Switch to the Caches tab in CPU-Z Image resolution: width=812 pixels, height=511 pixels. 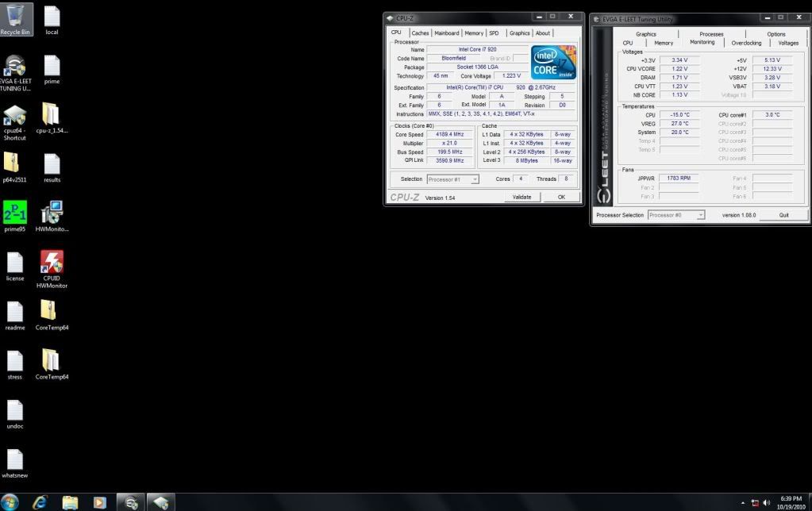pyautogui.click(x=420, y=33)
